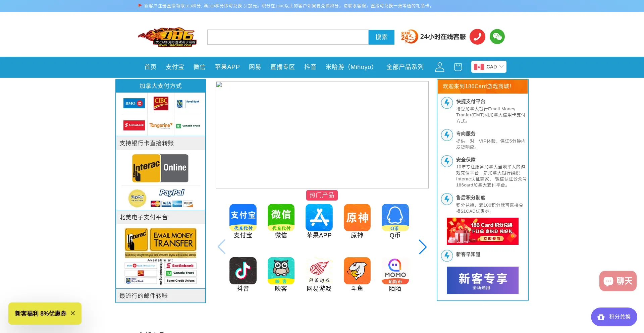The image size is (644, 333).
Task: Click the Interac Online logo
Action: click(x=160, y=168)
